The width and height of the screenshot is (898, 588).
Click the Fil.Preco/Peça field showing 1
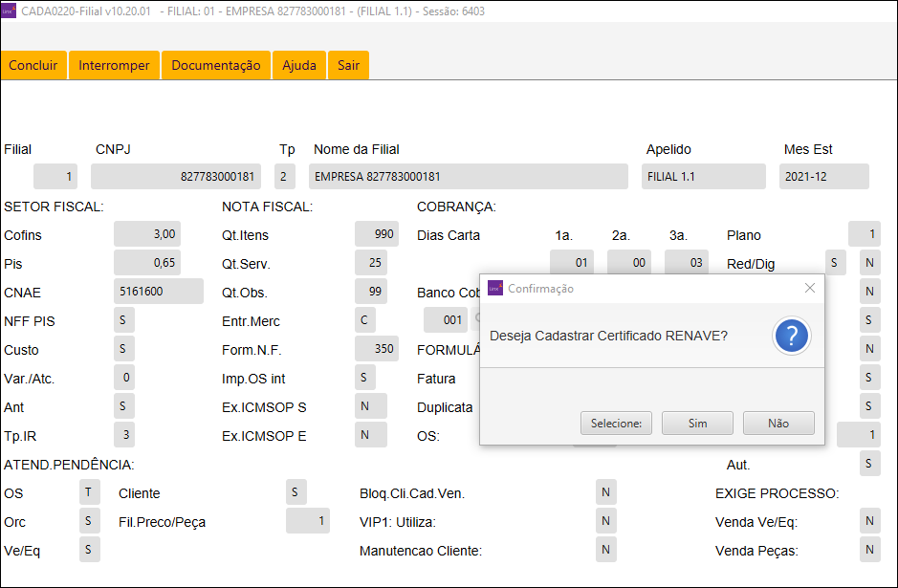[x=308, y=520]
